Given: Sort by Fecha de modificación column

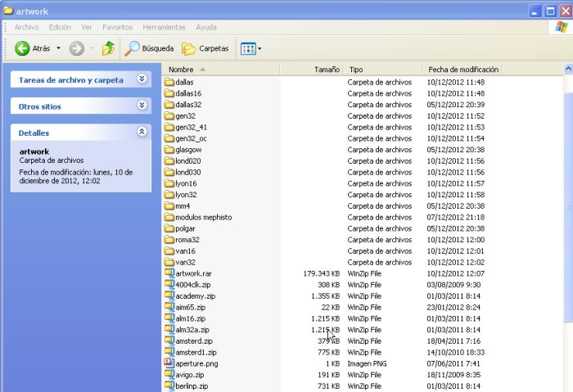Looking at the screenshot, I should click(462, 70).
